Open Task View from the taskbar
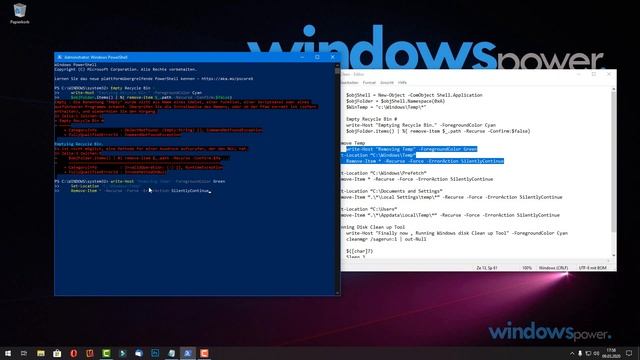Screen dimensions: 640x360 24,353
